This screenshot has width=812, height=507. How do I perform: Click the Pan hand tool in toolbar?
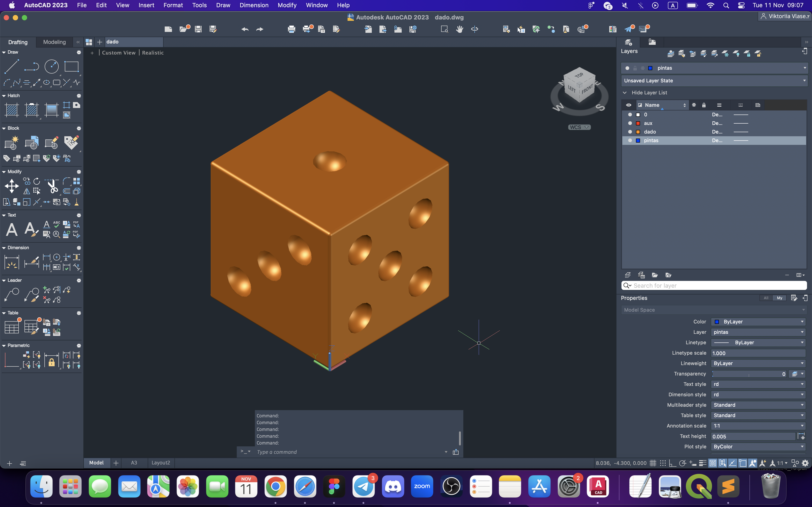pos(460,29)
